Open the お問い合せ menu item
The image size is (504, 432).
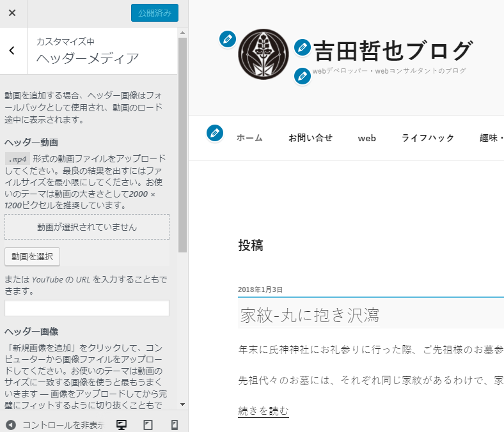point(310,138)
